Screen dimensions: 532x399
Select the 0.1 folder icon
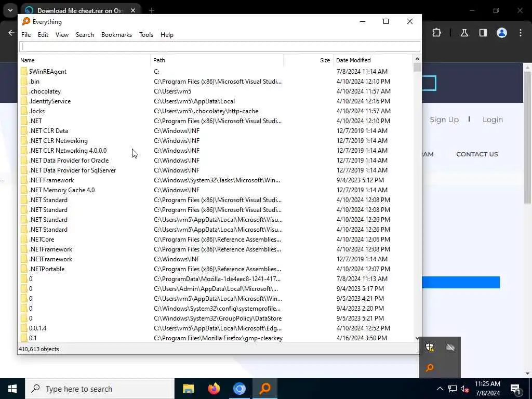tap(24, 338)
